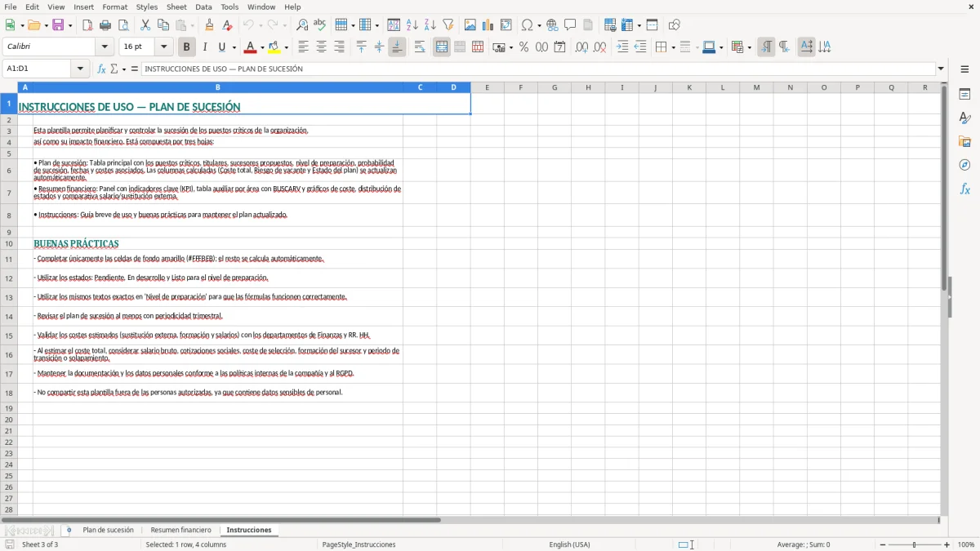Apply the red font color swatch
The width and height of the screenshot is (980, 551).
pos(251,47)
